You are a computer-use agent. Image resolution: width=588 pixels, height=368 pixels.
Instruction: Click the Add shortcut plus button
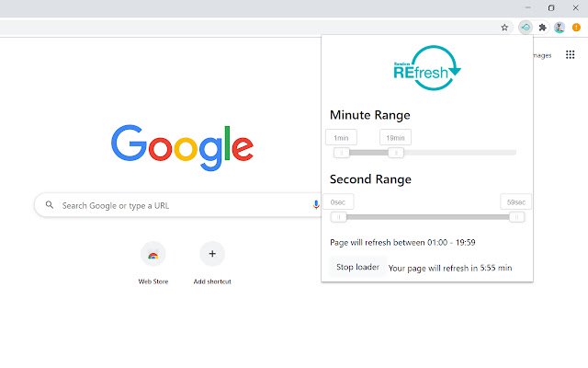[212, 254]
